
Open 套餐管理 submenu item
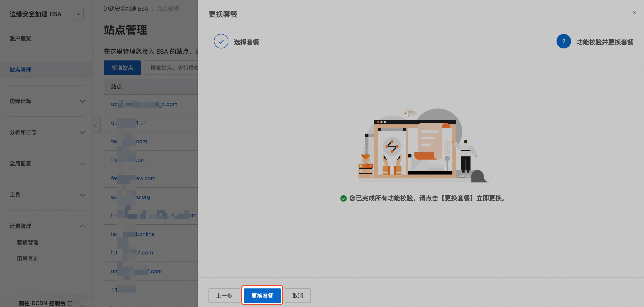click(27, 242)
